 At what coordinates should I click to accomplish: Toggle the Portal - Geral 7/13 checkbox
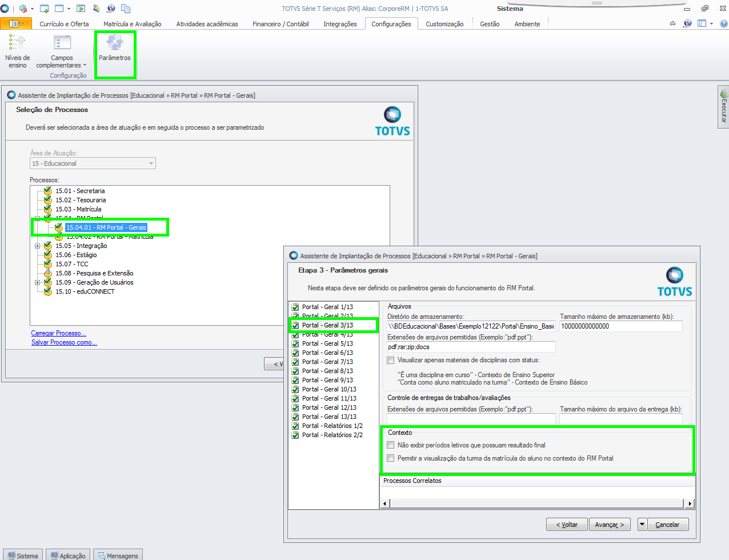click(x=295, y=362)
